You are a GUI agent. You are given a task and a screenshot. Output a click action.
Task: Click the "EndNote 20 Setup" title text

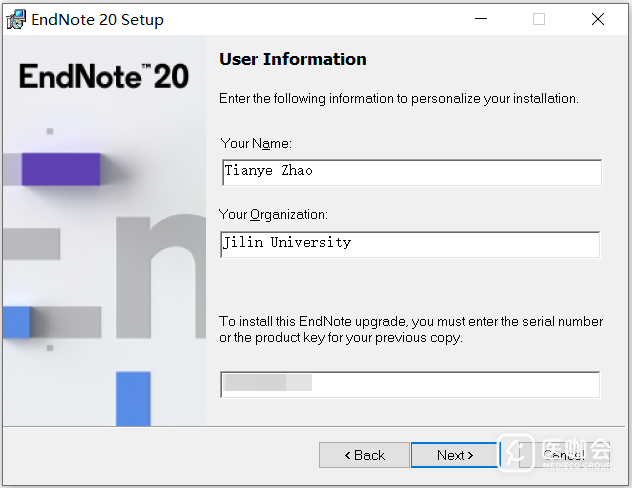(x=98, y=19)
